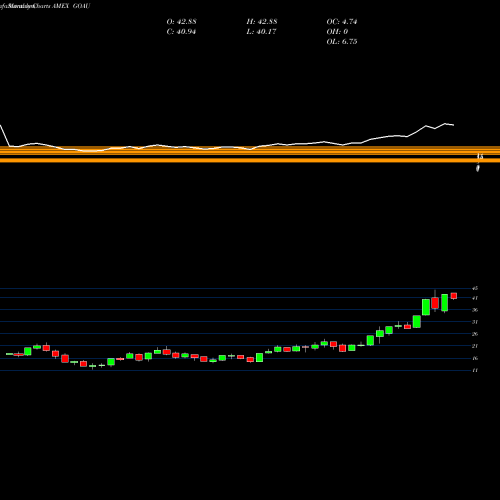Click the 31 price axis label
Viewport: 500px width, 500px height.
coord(475,322)
